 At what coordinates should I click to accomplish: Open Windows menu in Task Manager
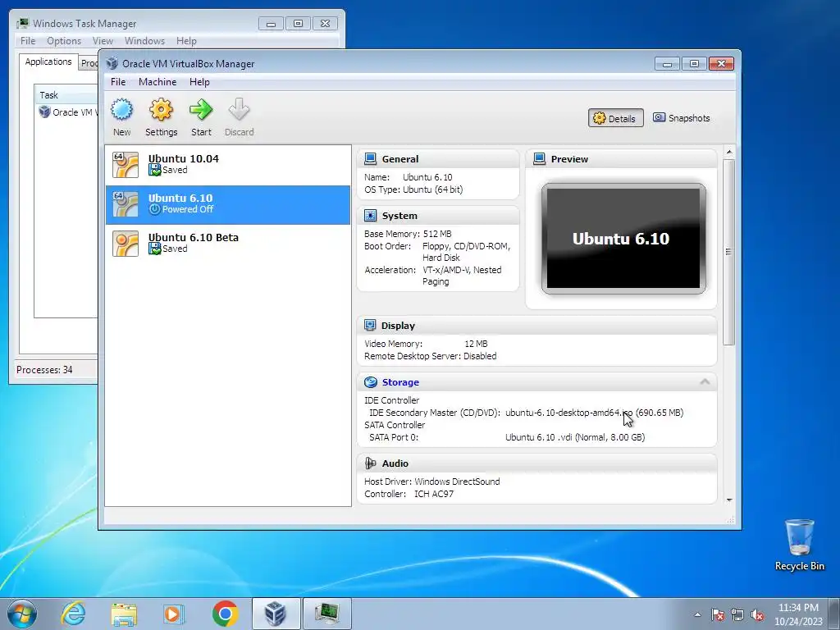[x=144, y=41]
